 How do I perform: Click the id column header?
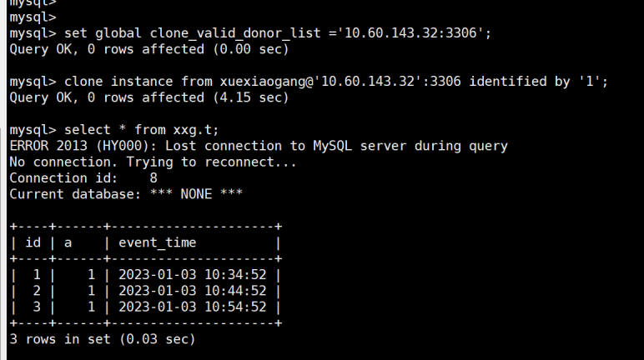pyautogui.click(x=33, y=242)
